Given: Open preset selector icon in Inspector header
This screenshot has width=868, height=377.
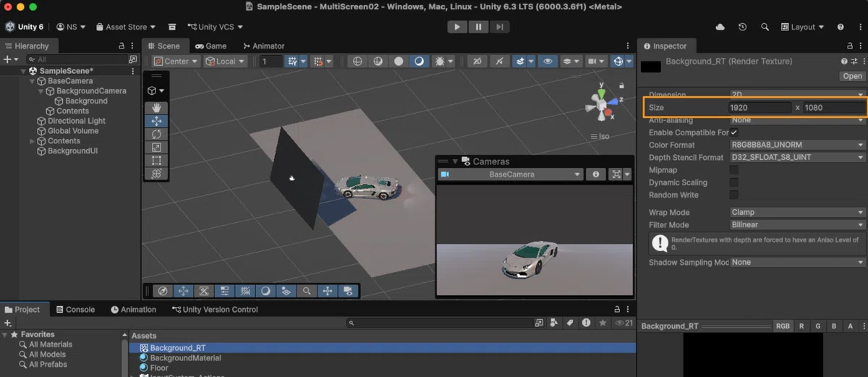Looking at the screenshot, I should [x=854, y=62].
